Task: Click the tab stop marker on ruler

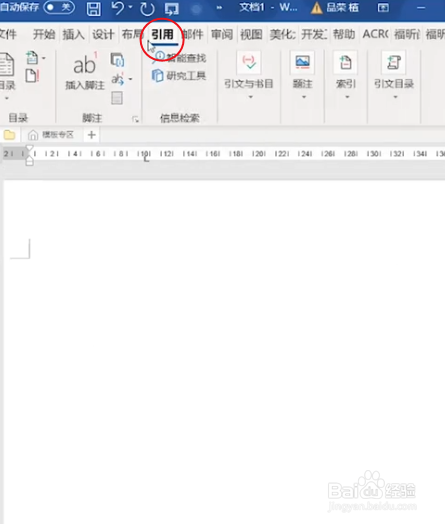Action: coord(146,159)
